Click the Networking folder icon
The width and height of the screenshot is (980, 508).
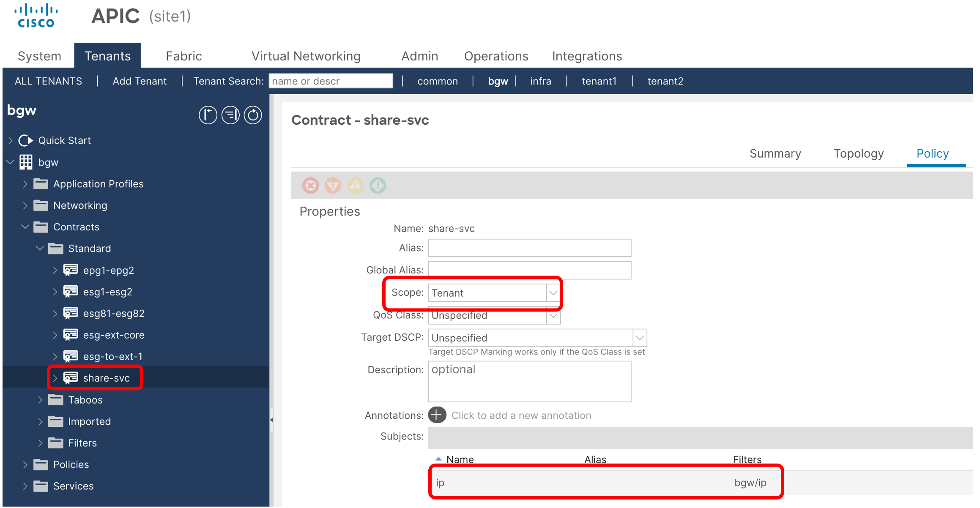pyautogui.click(x=41, y=205)
